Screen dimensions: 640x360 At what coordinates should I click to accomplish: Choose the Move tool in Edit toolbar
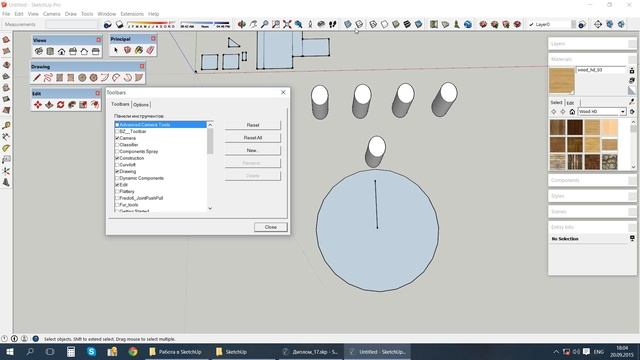[38, 104]
